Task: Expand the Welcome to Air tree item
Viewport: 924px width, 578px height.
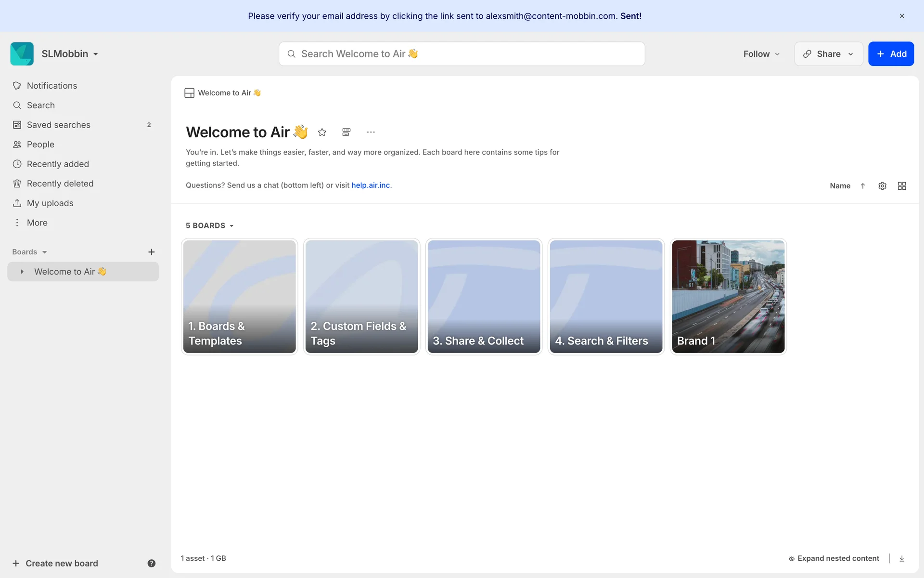Action: click(x=22, y=272)
